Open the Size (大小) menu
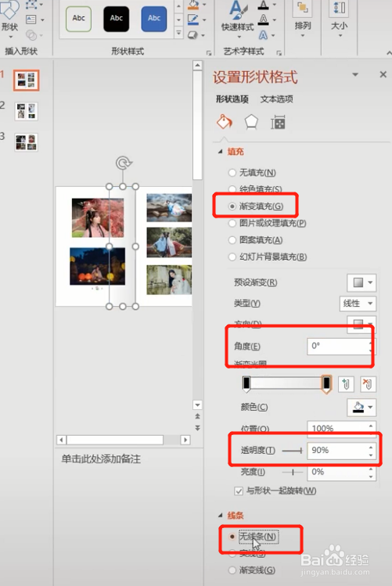 [x=340, y=19]
